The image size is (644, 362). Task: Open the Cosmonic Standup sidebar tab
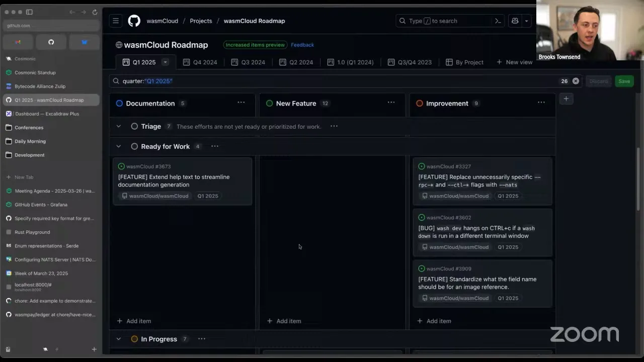pos(51,72)
